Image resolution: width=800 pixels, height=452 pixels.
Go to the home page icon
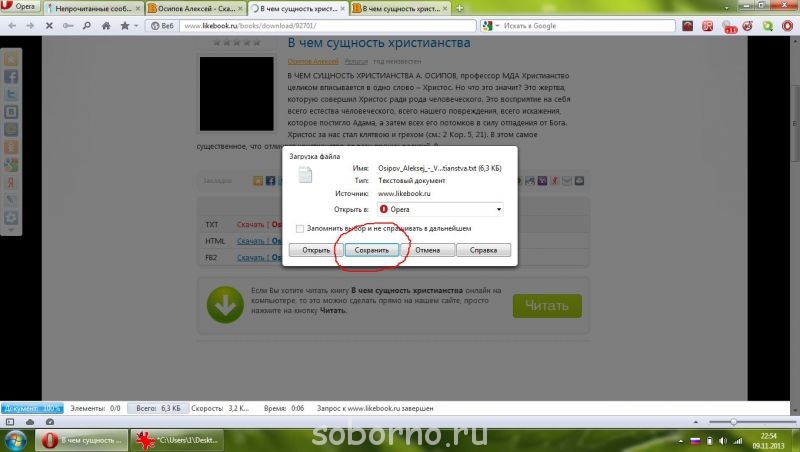tap(106, 26)
